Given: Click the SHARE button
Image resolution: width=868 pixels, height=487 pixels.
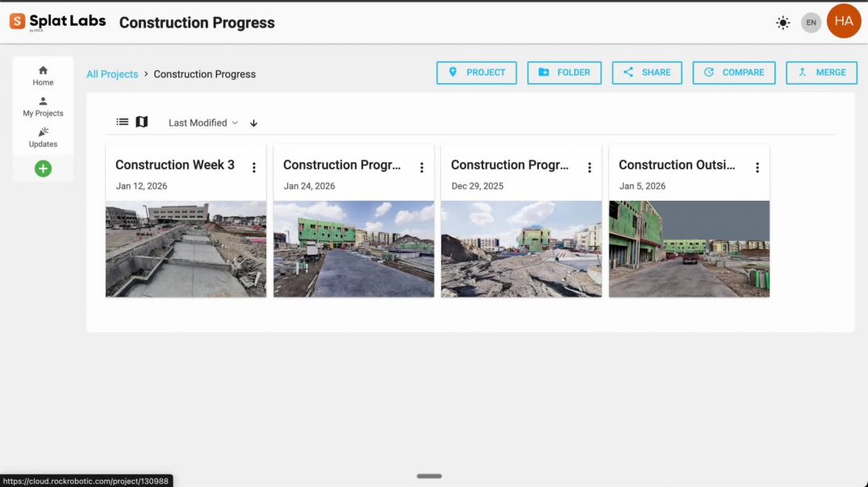Looking at the screenshot, I should [646, 73].
